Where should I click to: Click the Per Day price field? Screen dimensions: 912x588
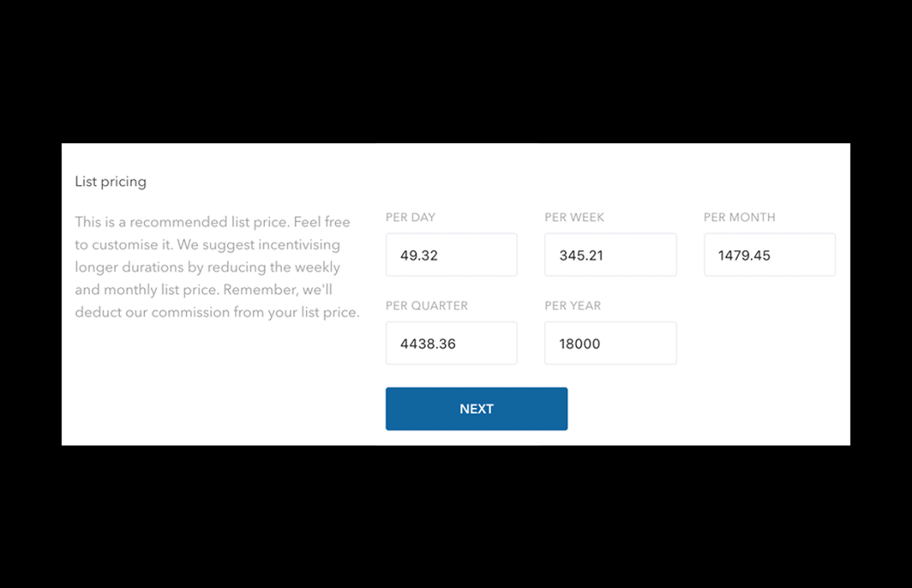451,255
